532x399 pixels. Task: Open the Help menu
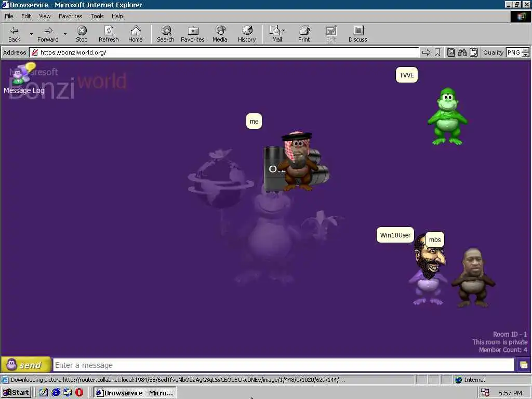pos(117,16)
